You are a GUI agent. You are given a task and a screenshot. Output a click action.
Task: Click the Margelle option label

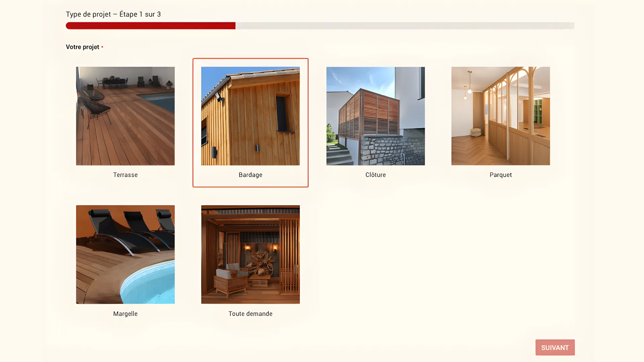(x=125, y=313)
